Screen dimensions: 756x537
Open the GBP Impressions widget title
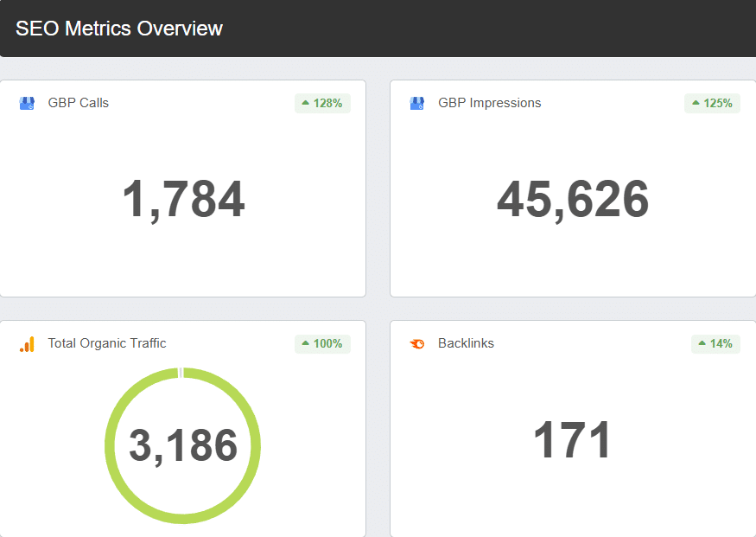click(x=489, y=103)
